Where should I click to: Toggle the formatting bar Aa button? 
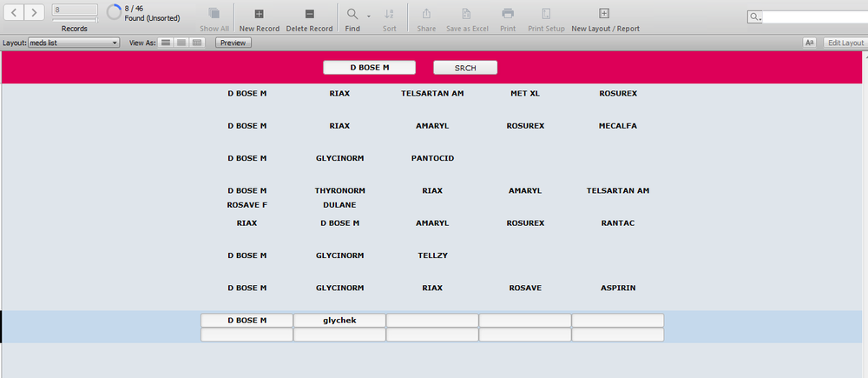click(x=811, y=43)
